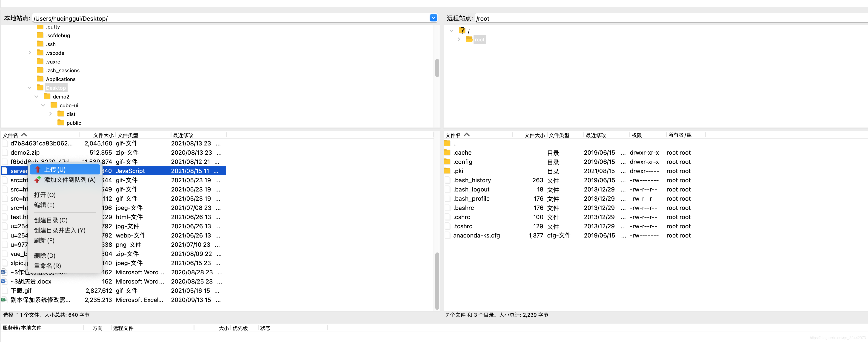Screen dimensions: 868x342
Task: Click the file icon of anaconda-ks.cfg
Action: pos(447,235)
